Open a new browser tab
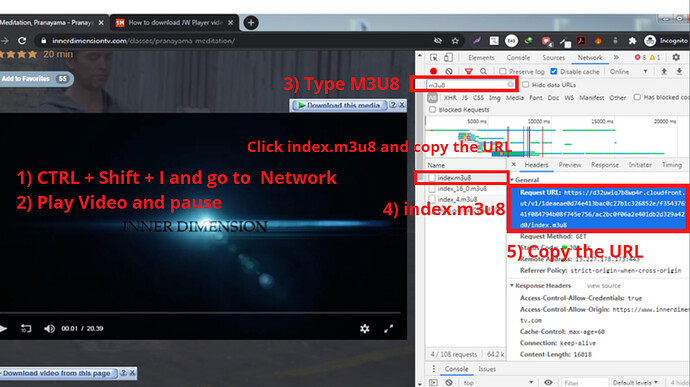690x387 pixels. point(251,22)
